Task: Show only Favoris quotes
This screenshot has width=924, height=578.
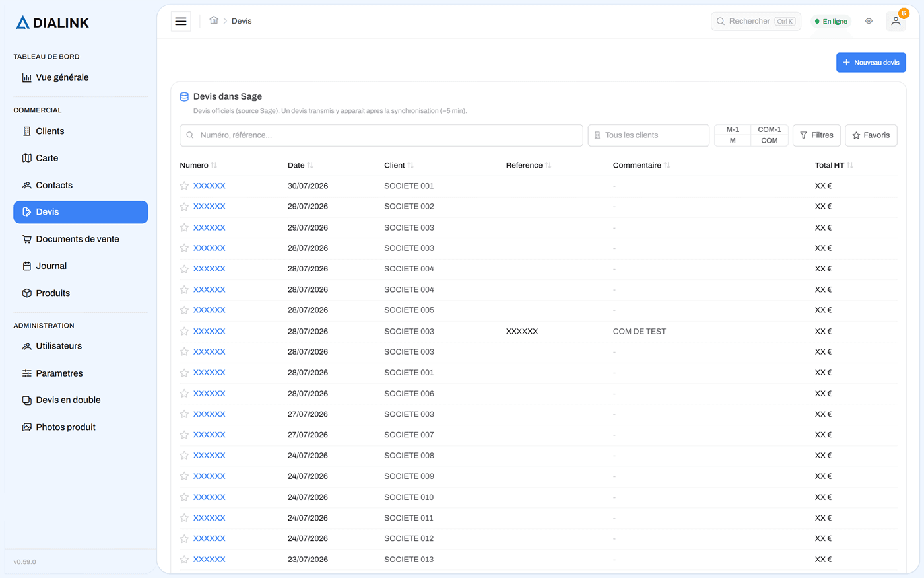Action: pos(871,135)
